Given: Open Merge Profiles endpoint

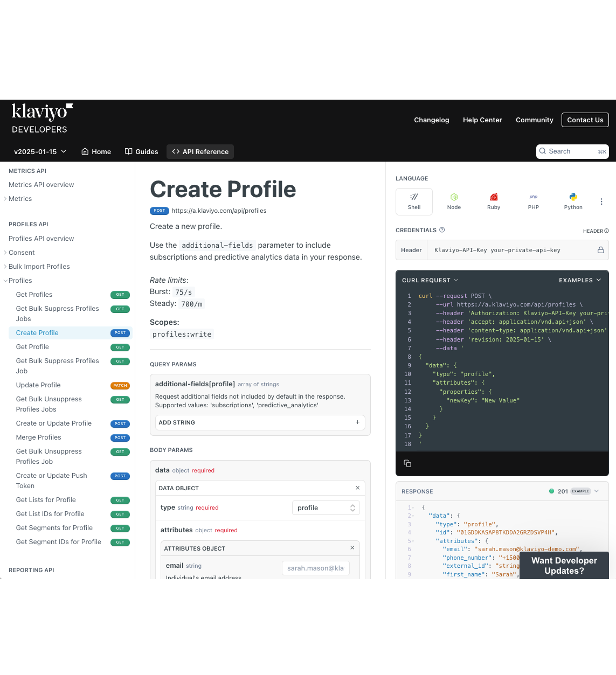Looking at the screenshot, I should point(71,437).
